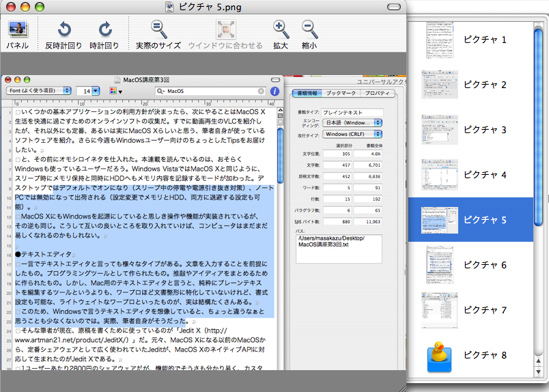This screenshot has width=549, height=392.
Task: Select ピクチャ 1 thumbnail in drawer
Action: (440, 40)
